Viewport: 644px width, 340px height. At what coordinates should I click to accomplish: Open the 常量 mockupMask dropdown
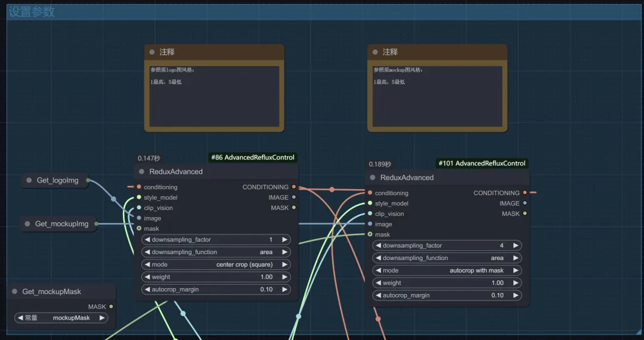click(x=61, y=318)
